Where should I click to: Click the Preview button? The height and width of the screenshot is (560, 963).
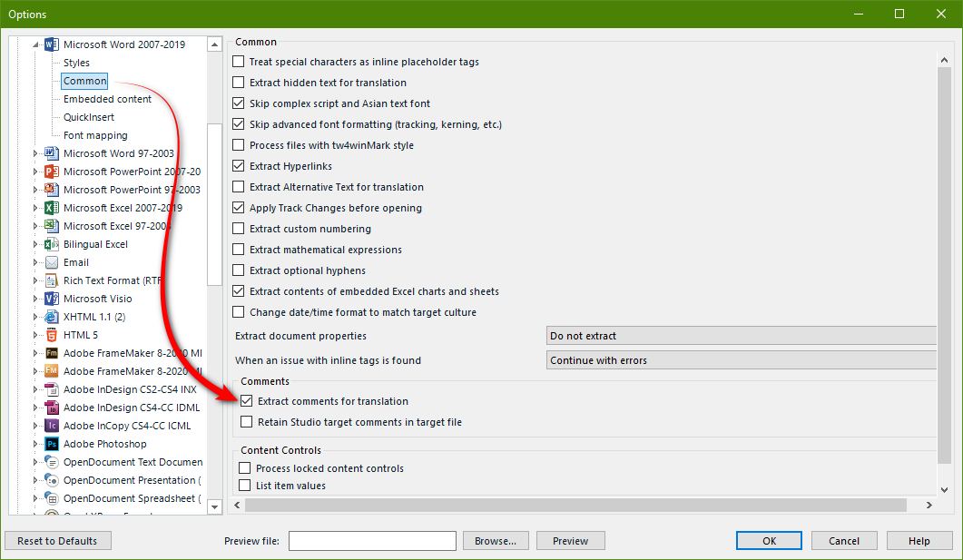pos(571,541)
